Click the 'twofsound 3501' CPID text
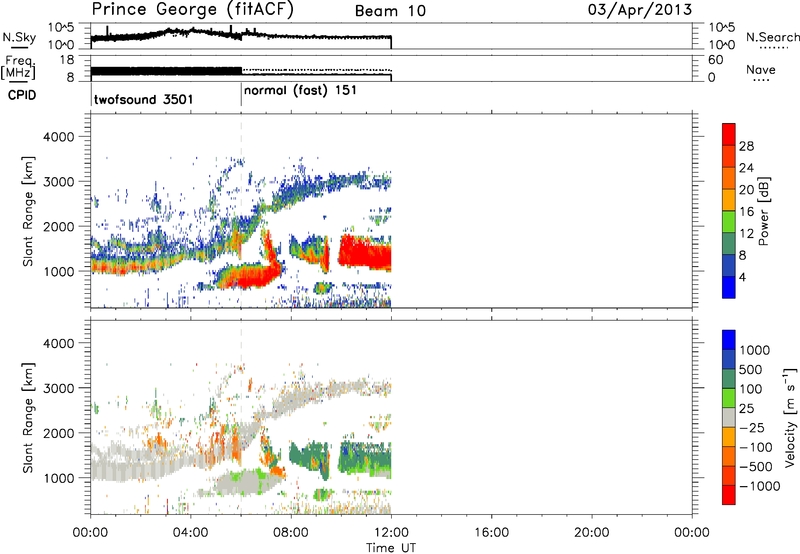 (x=143, y=99)
